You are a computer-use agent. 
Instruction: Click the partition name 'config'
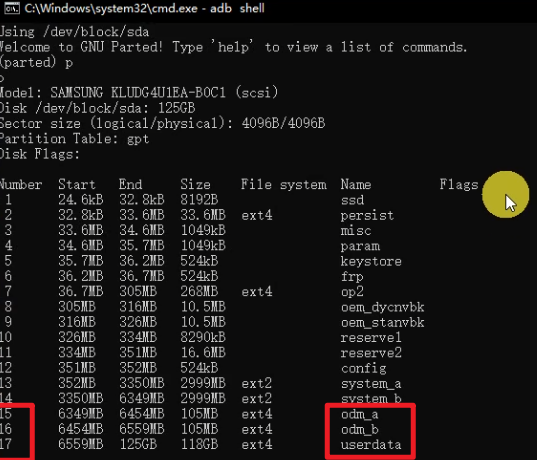point(363,369)
